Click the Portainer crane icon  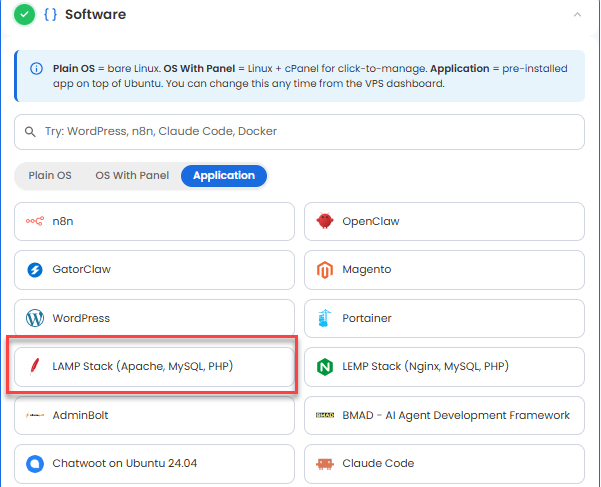pyautogui.click(x=324, y=318)
